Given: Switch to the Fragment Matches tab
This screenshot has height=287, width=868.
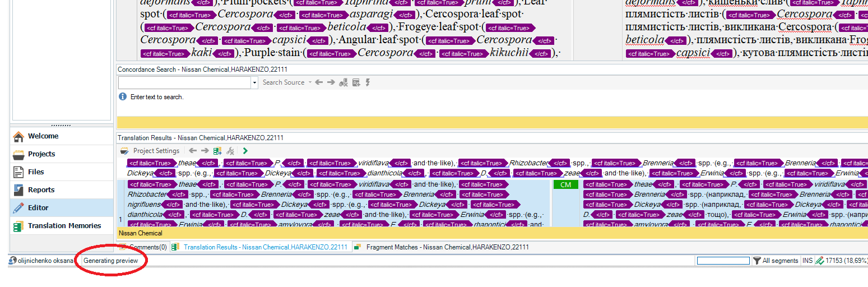Looking at the screenshot, I should pyautogui.click(x=447, y=247).
